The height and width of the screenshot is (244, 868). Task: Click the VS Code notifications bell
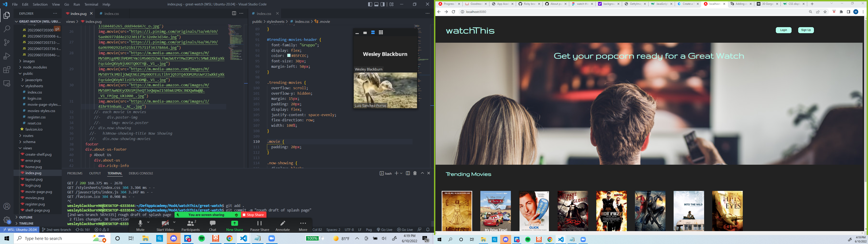[x=428, y=230]
